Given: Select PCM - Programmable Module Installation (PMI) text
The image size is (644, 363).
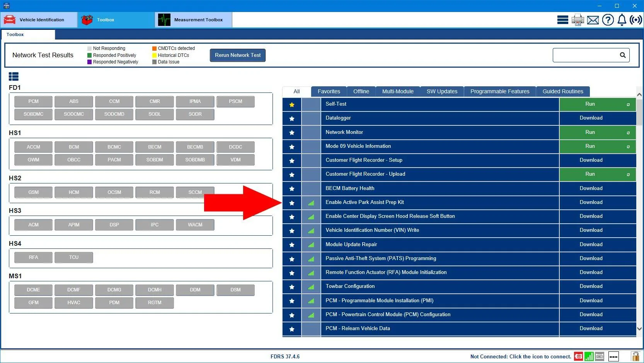Looking at the screenshot, I should [x=380, y=301].
